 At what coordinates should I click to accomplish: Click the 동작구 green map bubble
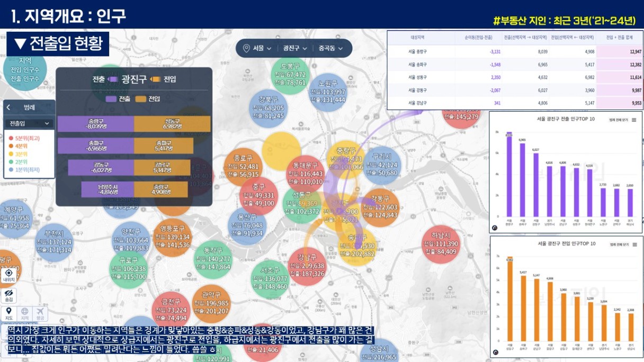click(213, 259)
